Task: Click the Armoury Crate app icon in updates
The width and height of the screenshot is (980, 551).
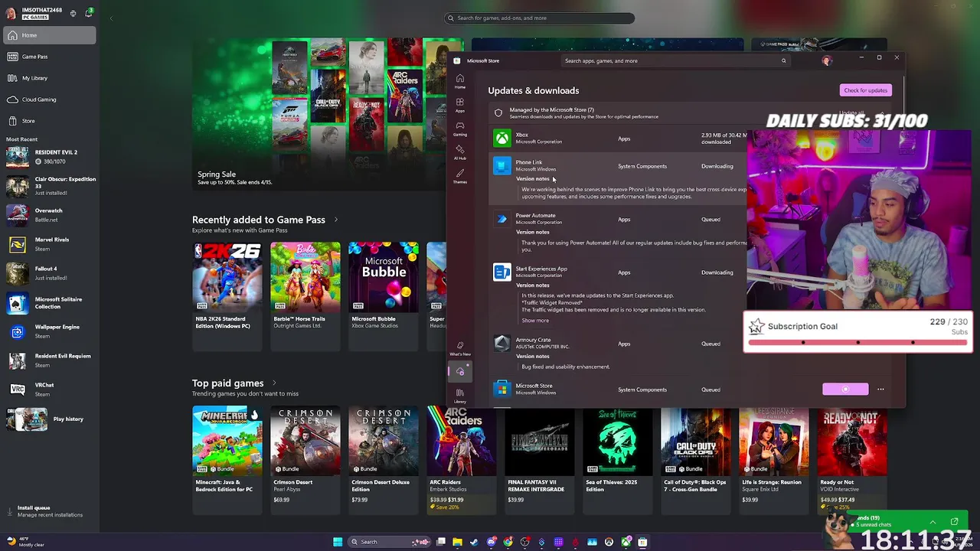Action: pos(501,344)
